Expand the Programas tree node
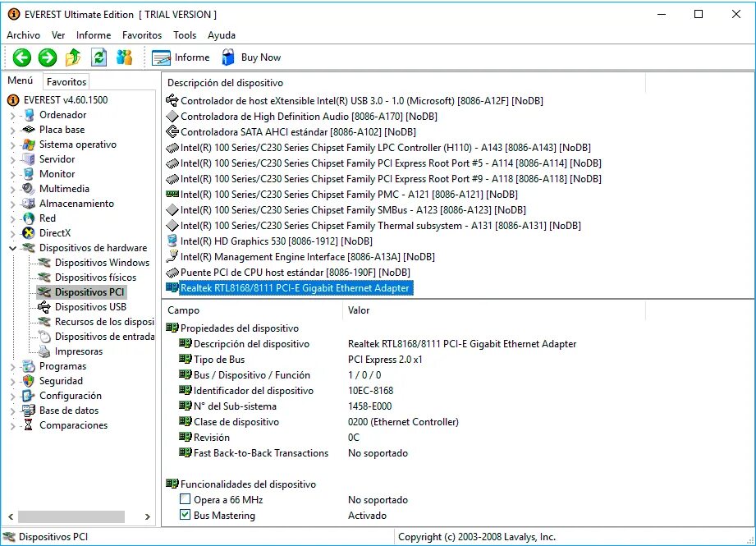This screenshot has width=756, height=546. click(13, 366)
